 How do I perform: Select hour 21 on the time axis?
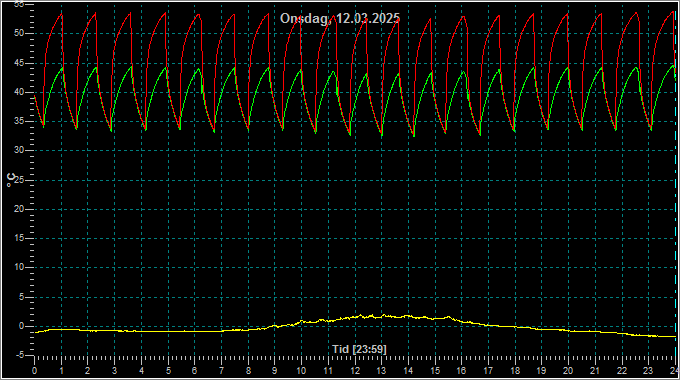[595, 371]
